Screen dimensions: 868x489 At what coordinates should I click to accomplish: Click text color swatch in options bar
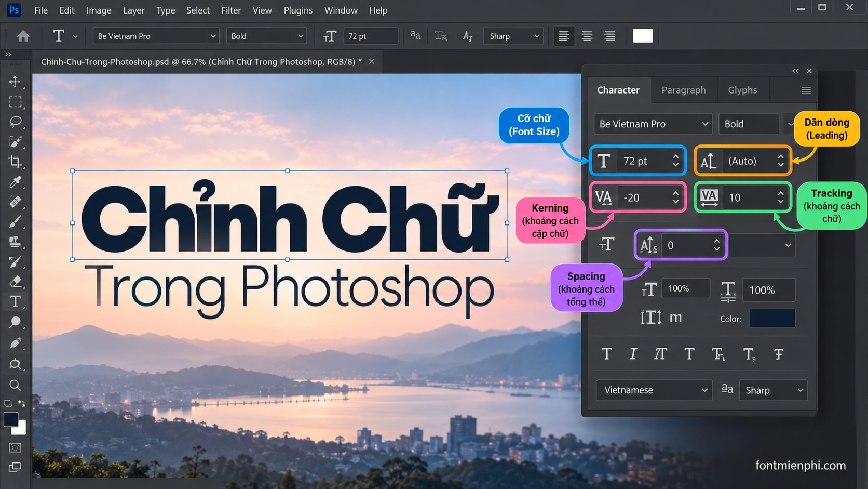pyautogui.click(x=643, y=36)
